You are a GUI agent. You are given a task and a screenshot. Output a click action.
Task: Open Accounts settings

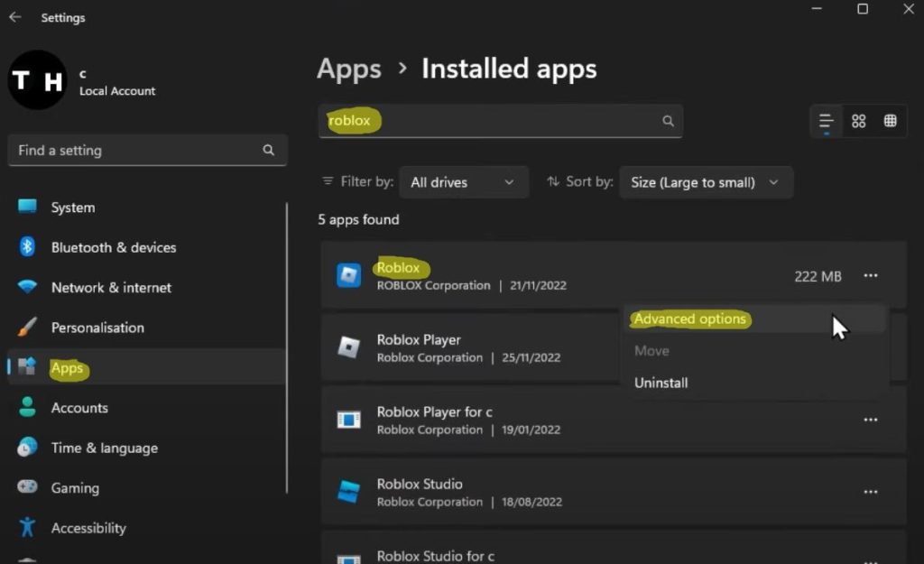79,408
